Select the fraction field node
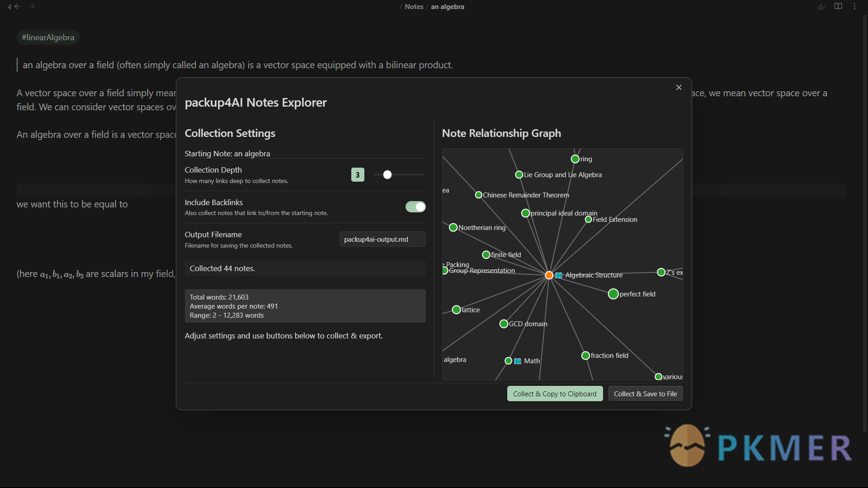 [x=585, y=356]
